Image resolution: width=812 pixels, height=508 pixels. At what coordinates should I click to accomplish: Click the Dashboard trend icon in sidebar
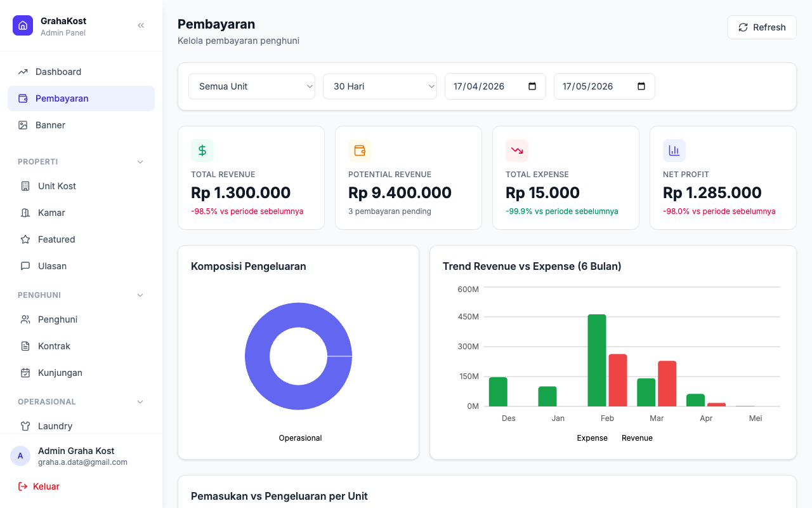pyautogui.click(x=23, y=72)
